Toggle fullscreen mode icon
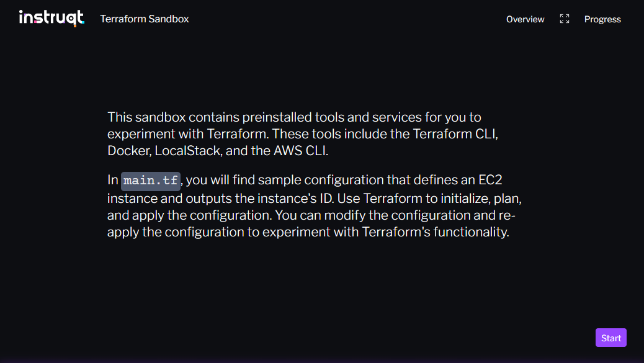Screen dimensions: 644x363 pyautogui.click(x=564, y=19)
